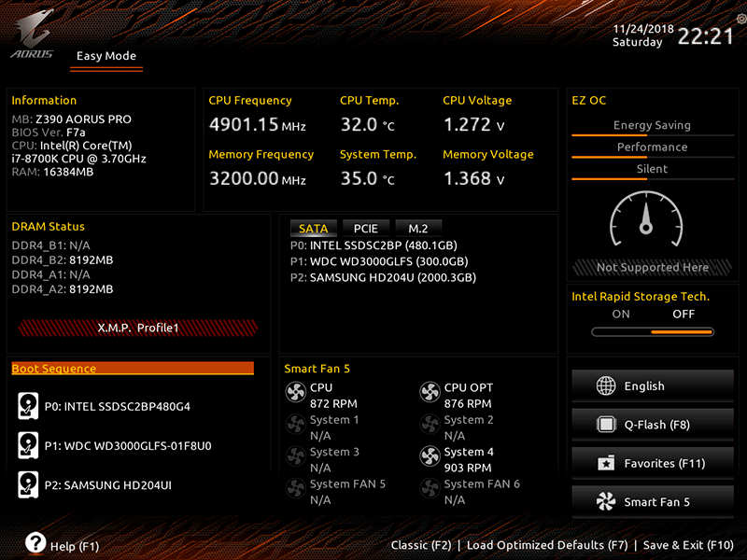Click the System Temp 35.0 °C value
The image size is (747, 560).
point(367,178)
